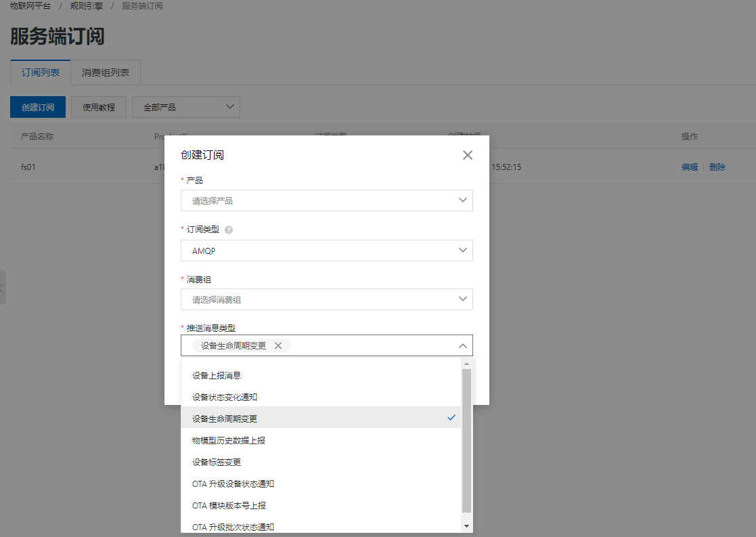The height and width of the screenshot is (537, 756).
Task: Close the 创建订阅 dialog with X
Action: pos(467,155)
